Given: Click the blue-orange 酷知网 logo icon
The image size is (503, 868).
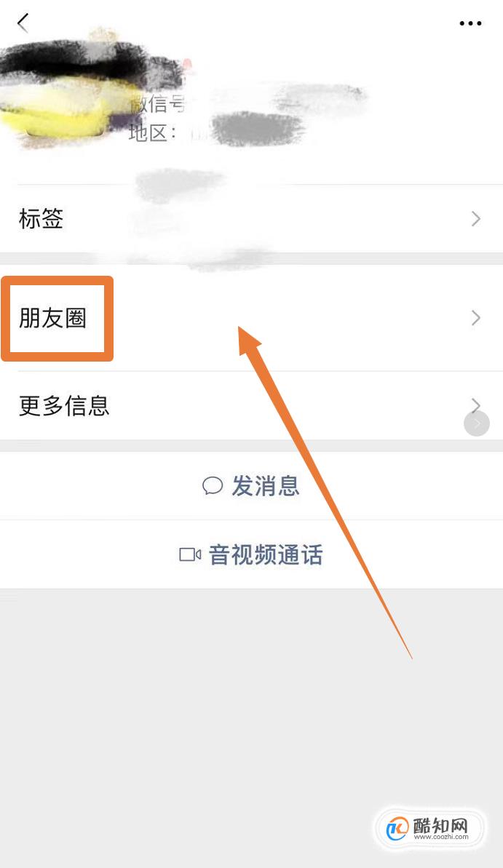Looking at the screenshot, I should tap(397, 829).
